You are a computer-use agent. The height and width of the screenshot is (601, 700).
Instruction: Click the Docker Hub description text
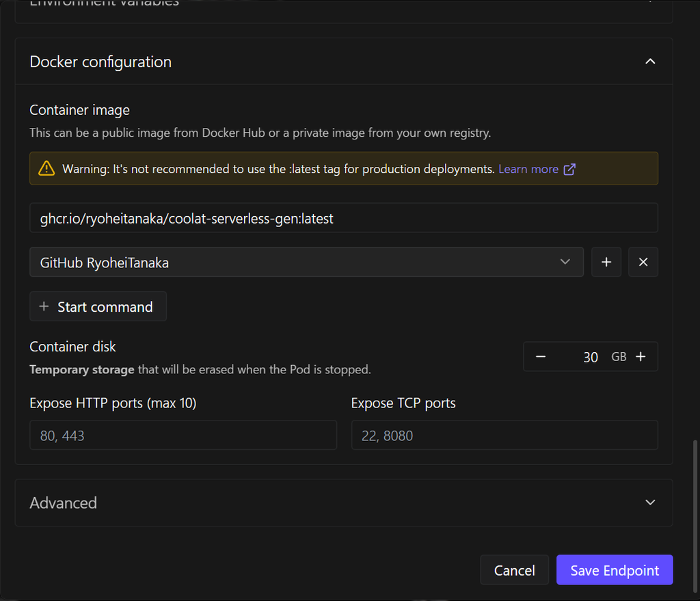260,133
